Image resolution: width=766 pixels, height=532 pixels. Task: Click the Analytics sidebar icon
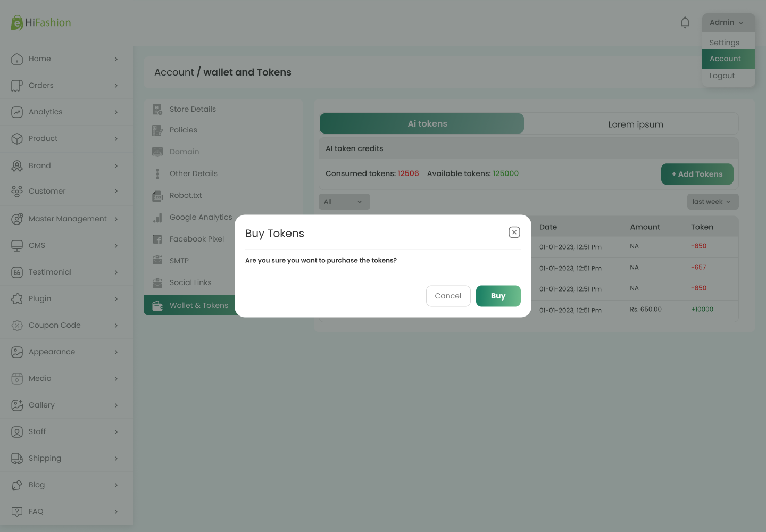click(x=17, y=112)
